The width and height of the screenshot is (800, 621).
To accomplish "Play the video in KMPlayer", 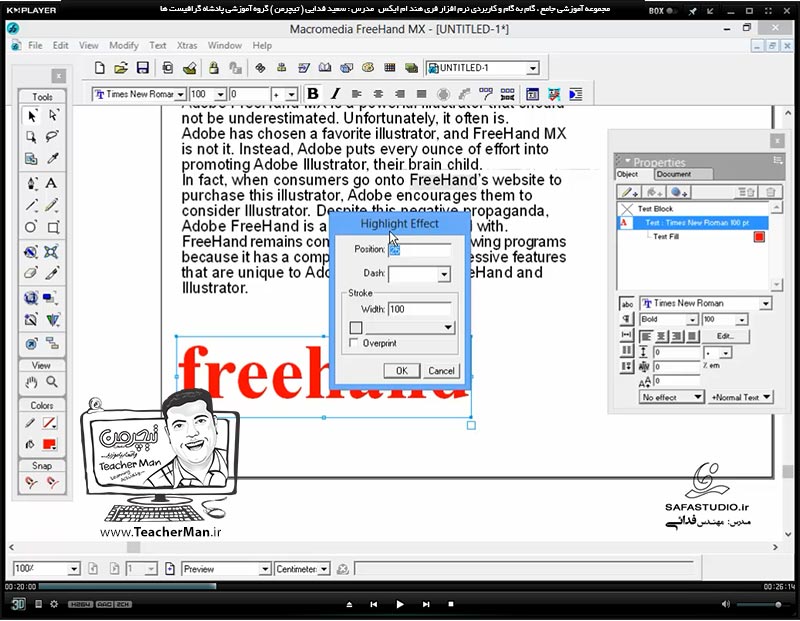I will tap(399, 604).
